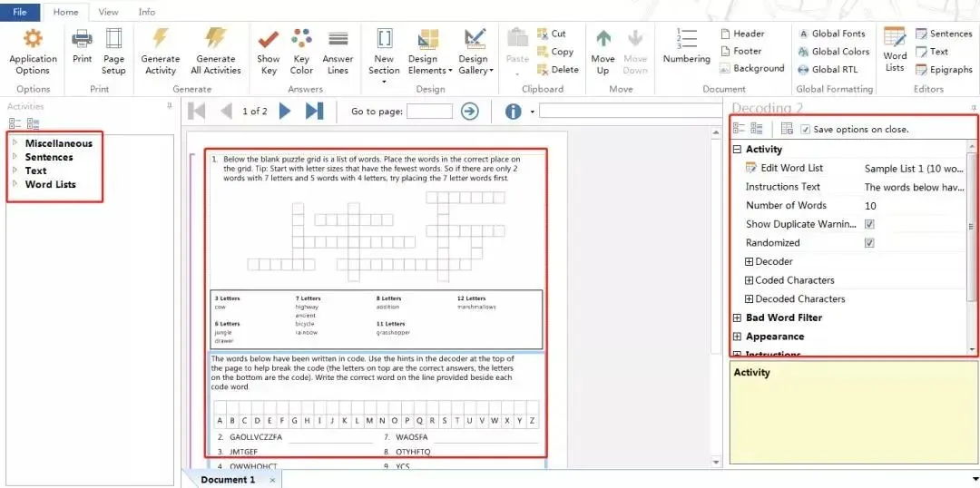This screenshot has height=488, width=980.
Task: Open Design Gallery dropdown
Action: pos(475,53)
